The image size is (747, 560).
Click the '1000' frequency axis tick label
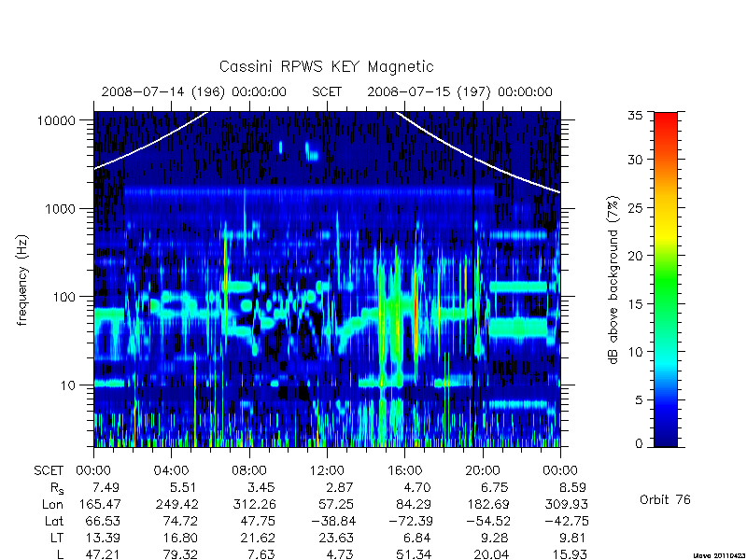[60, 209]
